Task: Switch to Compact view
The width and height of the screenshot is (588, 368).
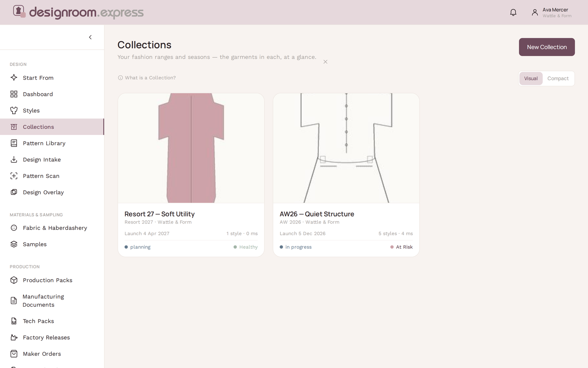Action: click(x=558, y=79)
